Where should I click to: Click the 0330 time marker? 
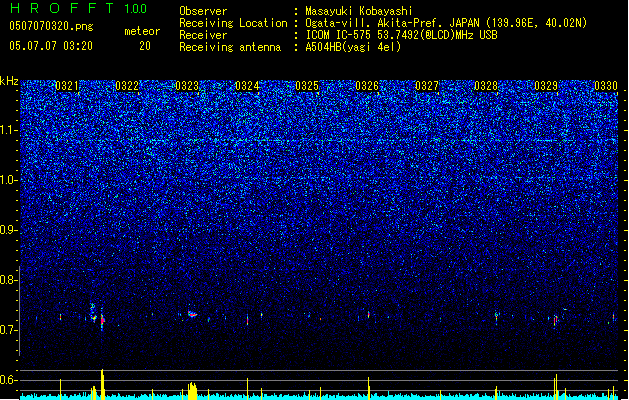[x=606, y=86]
